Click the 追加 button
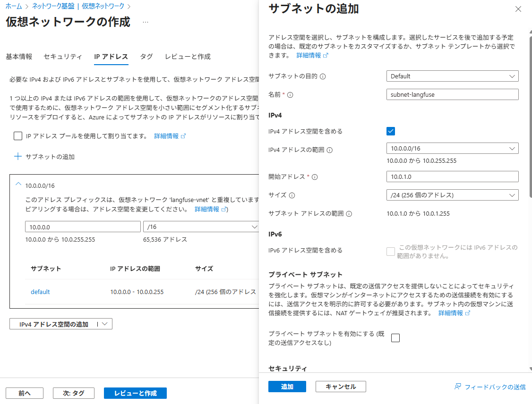The width and height of the screenshot is (532, 404). pos(287,386)
